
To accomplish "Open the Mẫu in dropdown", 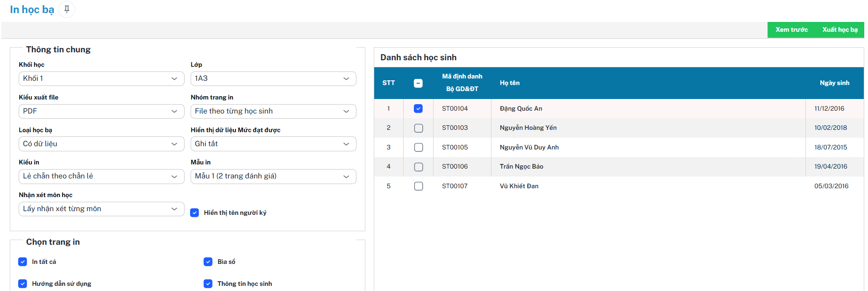I will (273, 176).
